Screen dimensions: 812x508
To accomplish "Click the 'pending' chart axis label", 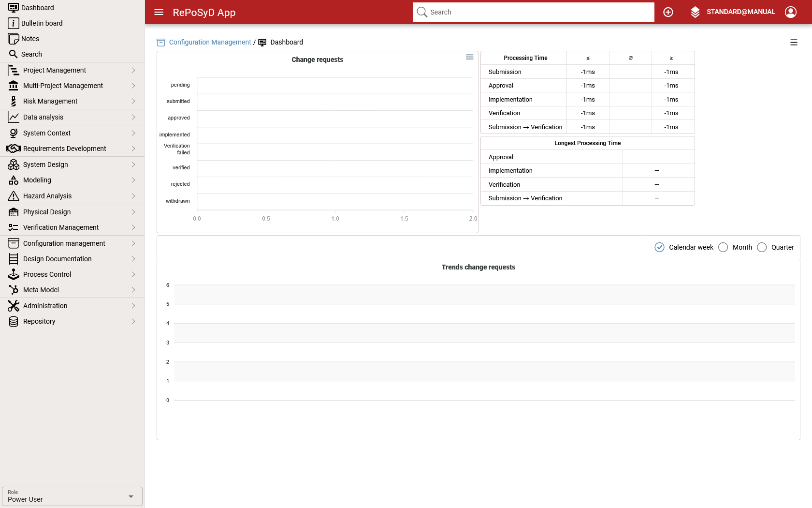I will pos(180,85).
